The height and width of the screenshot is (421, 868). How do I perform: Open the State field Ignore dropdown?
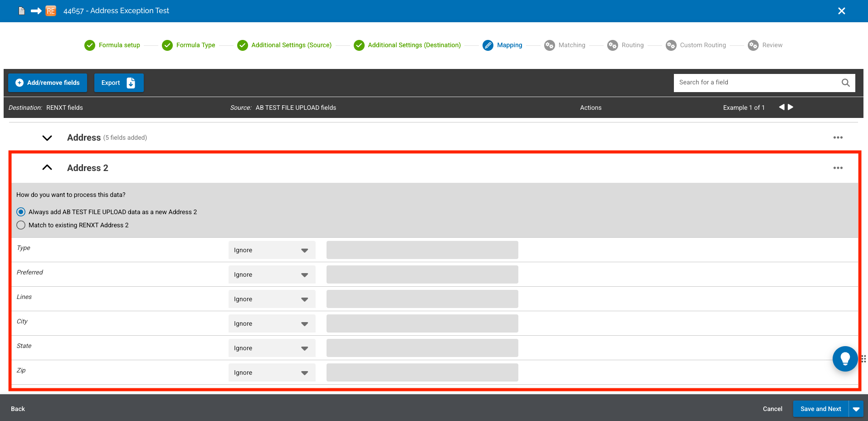272,348
